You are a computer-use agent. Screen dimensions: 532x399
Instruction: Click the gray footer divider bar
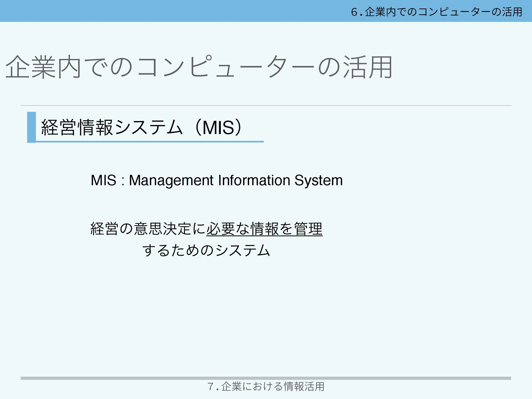click(x=266, y=378)
